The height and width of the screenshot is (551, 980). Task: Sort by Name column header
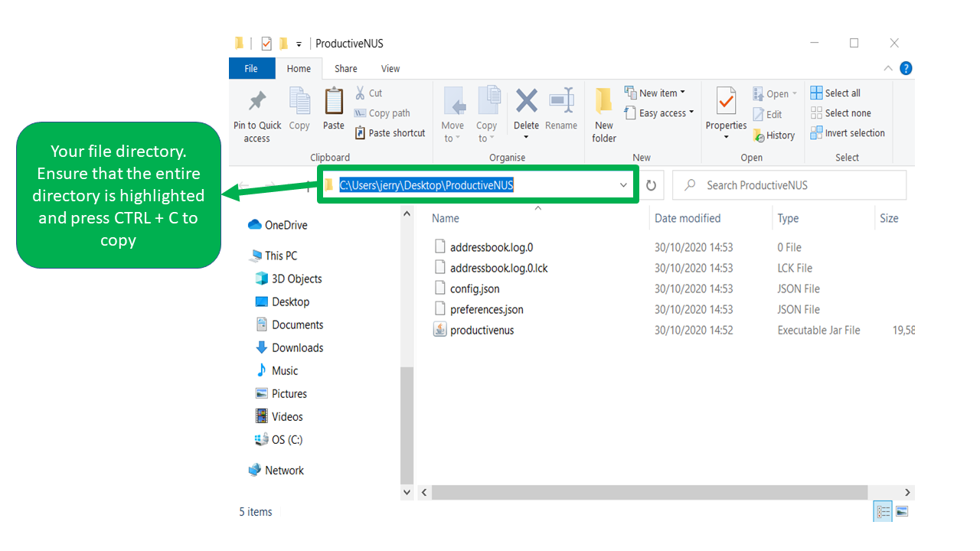[446, 218]
